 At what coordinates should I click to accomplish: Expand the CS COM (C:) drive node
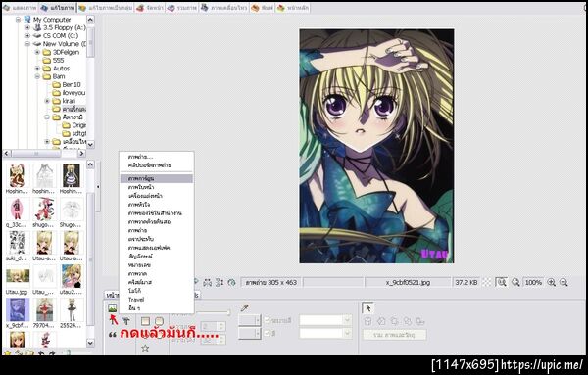tap(27, 36)
